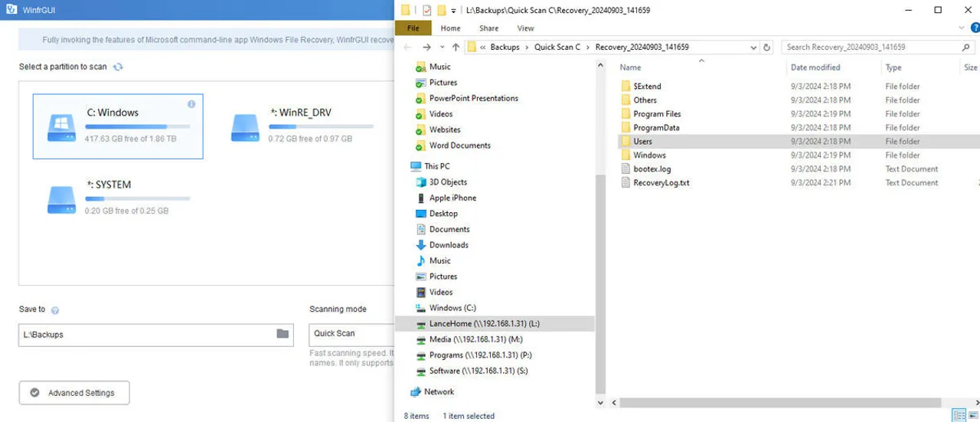Go back in File Explorer
Image resolution: width=980 pixels, height=422 pixels.
click(x=408, y=47)
